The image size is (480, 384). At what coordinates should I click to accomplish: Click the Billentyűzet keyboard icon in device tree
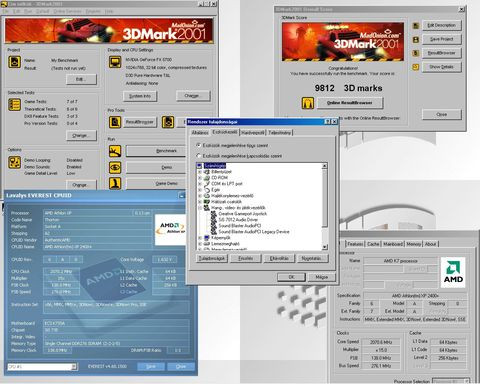tap(207, 172)
